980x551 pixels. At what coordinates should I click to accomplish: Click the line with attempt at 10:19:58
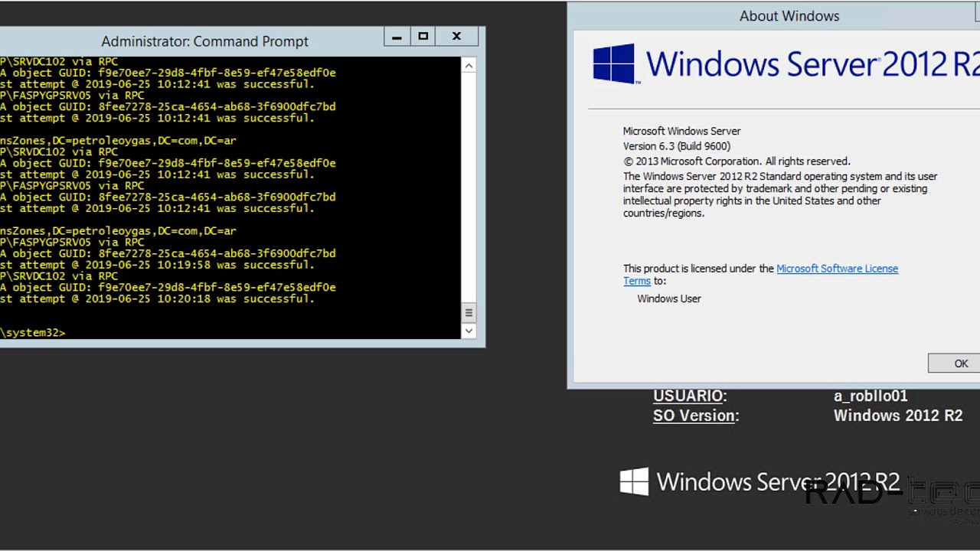pyautogui.click(x=158, y=265)
